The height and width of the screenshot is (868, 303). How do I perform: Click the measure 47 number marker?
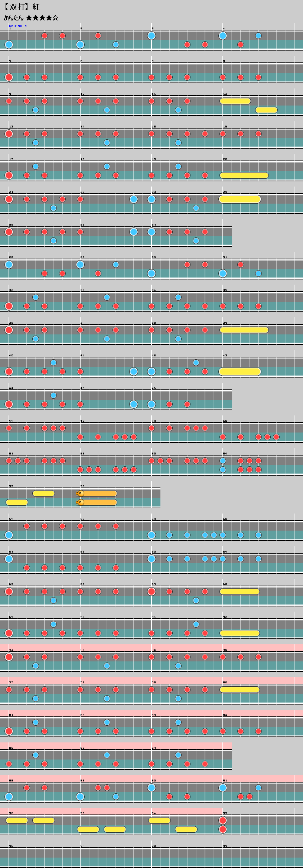pyautogui.click(x=11, y=421)
